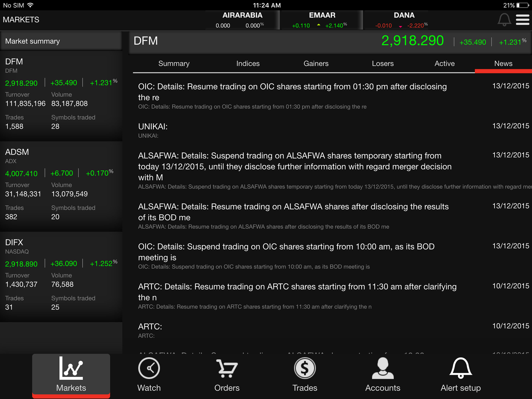Click the date on OIC Resume news row
The width and height of the screenshot is (532, 399).
[510, 86]
